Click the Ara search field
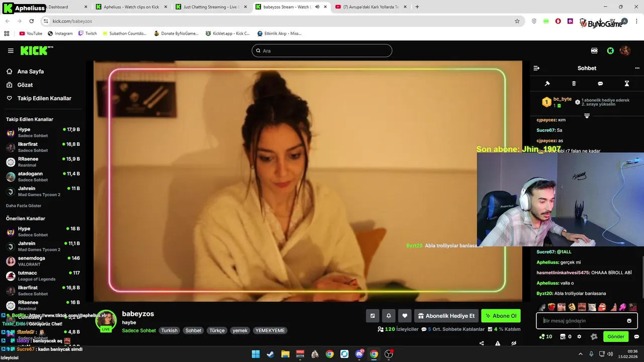 coord(322,51)
